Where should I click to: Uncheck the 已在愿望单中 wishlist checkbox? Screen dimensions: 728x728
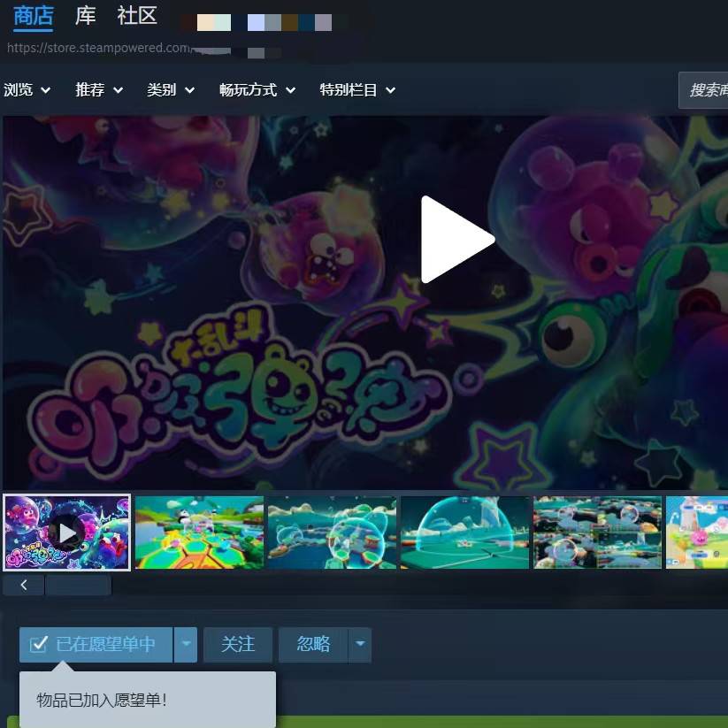click(x=39, y=644)
